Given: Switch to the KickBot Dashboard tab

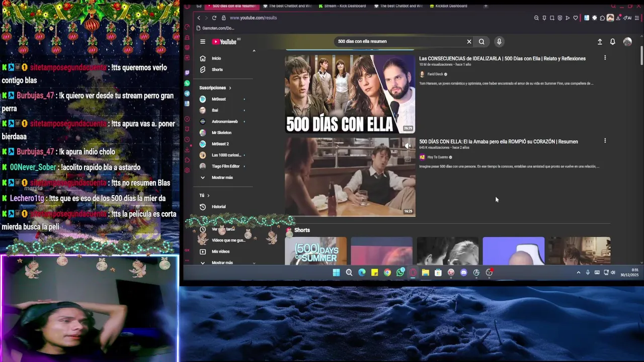Looking at the screenshot, I should [449, 6].
